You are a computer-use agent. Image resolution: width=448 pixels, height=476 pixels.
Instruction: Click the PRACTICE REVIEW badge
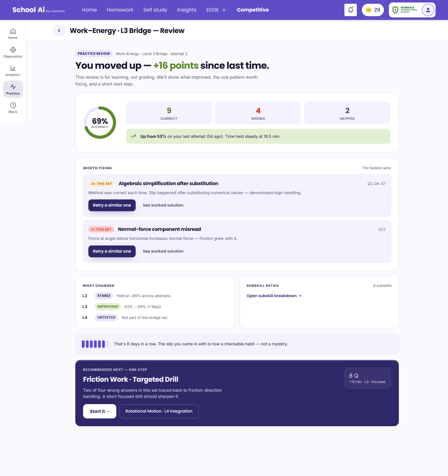click(94, 54)
